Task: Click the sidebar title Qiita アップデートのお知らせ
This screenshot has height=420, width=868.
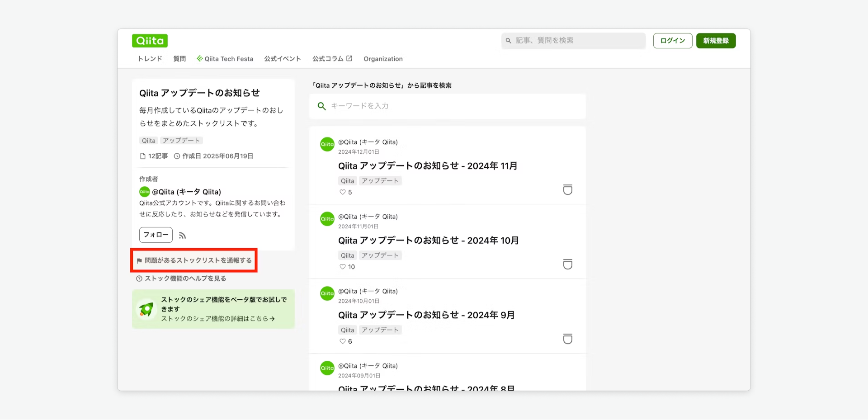Action: click(199, 93)
